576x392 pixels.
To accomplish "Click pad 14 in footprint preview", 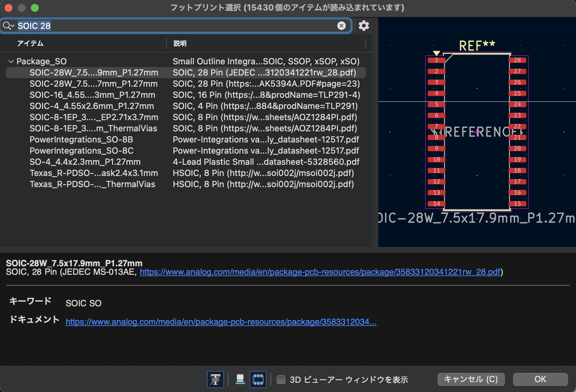I will coord(436,204).
